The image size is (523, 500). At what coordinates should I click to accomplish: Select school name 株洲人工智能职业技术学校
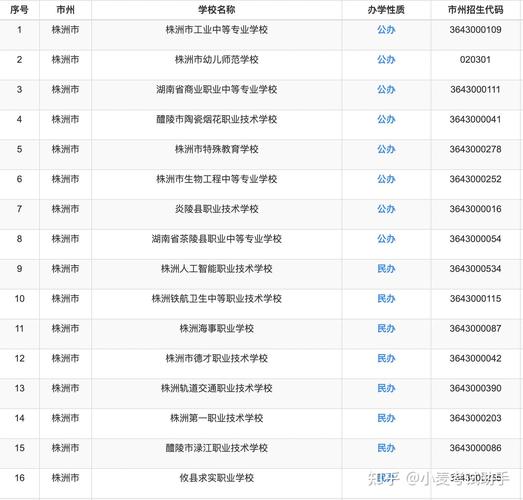217,269
